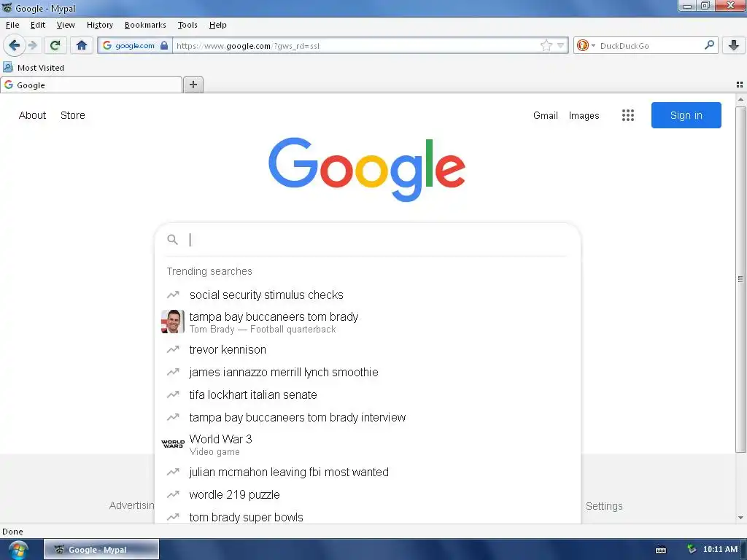
Task: Open the Bookmarks menu
Action: (x=145, y=25)
